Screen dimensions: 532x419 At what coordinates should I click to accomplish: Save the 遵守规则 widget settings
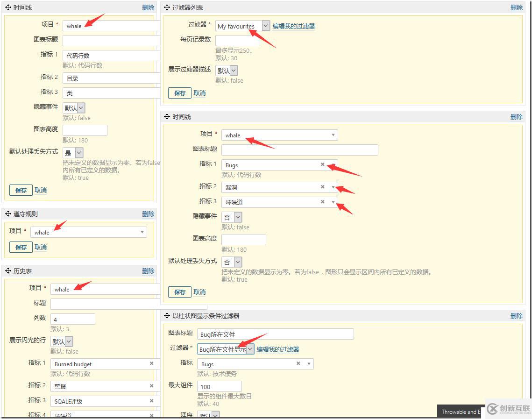click(21, 247)
